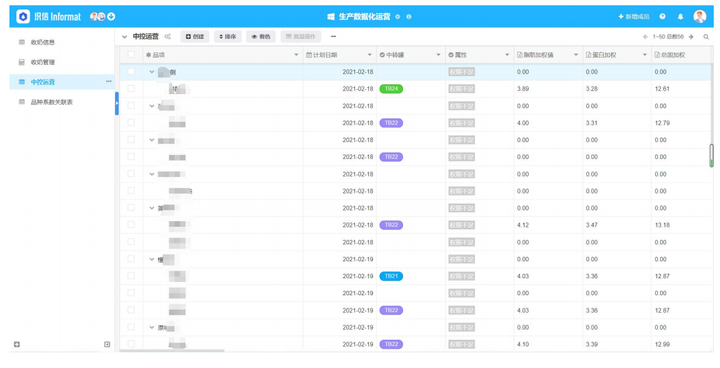This screenshot has height=368, width=720.
Task: Collapse the 中控运营 view title chevron
Action: (x=124, y=37)
